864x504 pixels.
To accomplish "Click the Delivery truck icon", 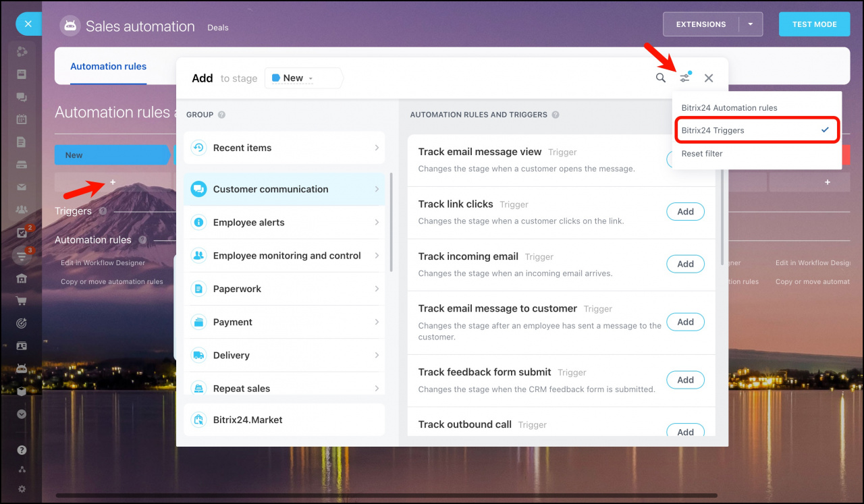I will (x=198, y=355).
